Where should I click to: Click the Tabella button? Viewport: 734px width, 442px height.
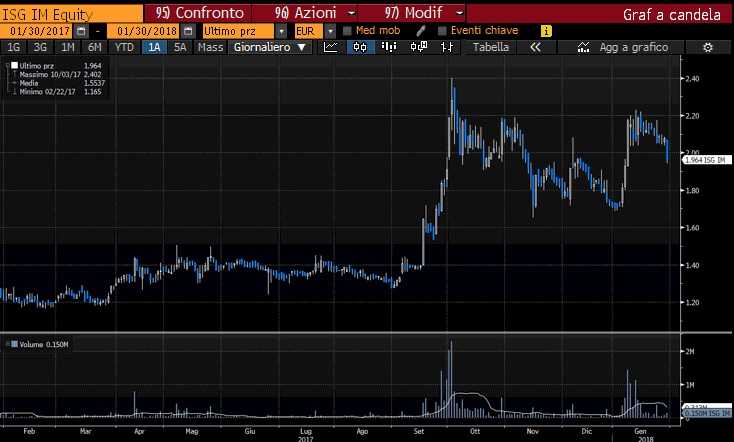click(x=491, y=47)
